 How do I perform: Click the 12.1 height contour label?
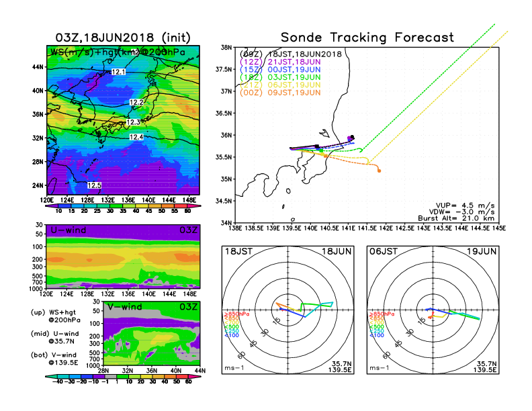pos(118,72)
